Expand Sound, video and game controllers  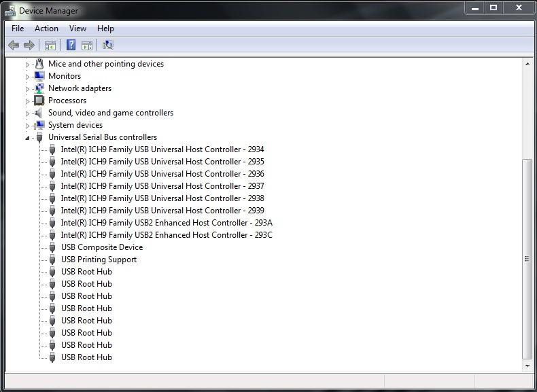[28, 113]
